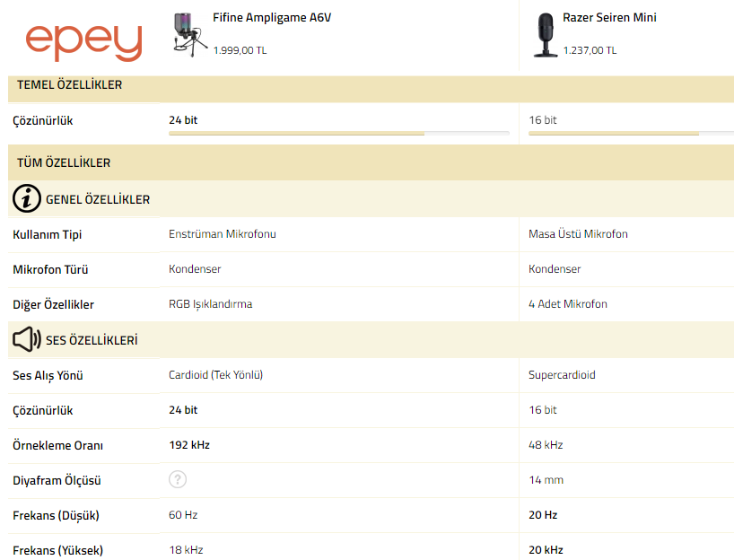
Task: Click the Kullanım Tipi label
Action: tap(47, 234)
